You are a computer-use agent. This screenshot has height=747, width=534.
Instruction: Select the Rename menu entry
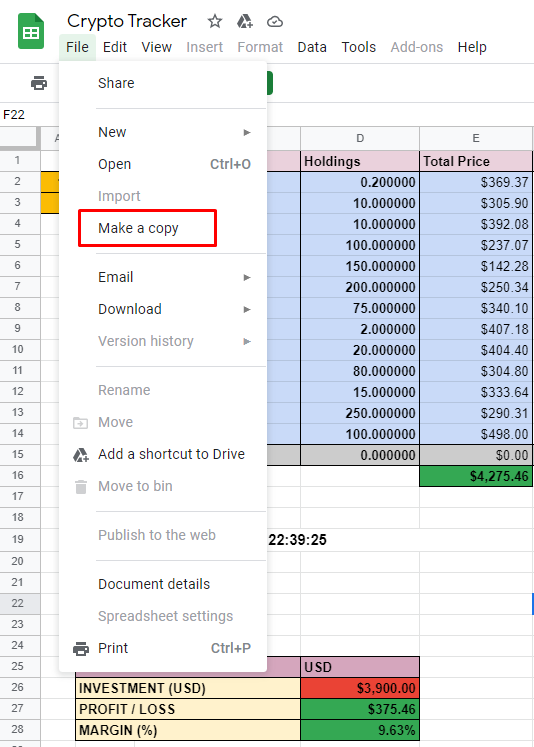pos(163,390)
